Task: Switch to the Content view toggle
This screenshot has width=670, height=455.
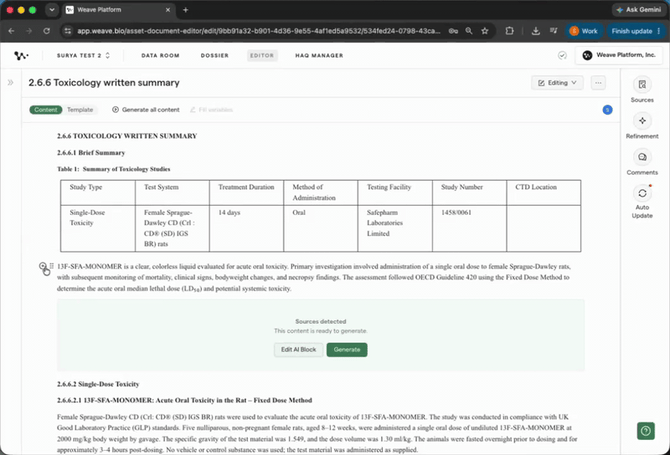Action: point(46,110)
